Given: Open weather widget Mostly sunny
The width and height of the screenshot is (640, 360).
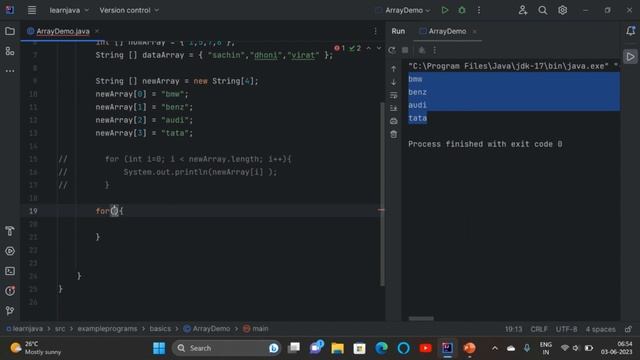Looking at the screenshot, I should click(x=36, y=348).
